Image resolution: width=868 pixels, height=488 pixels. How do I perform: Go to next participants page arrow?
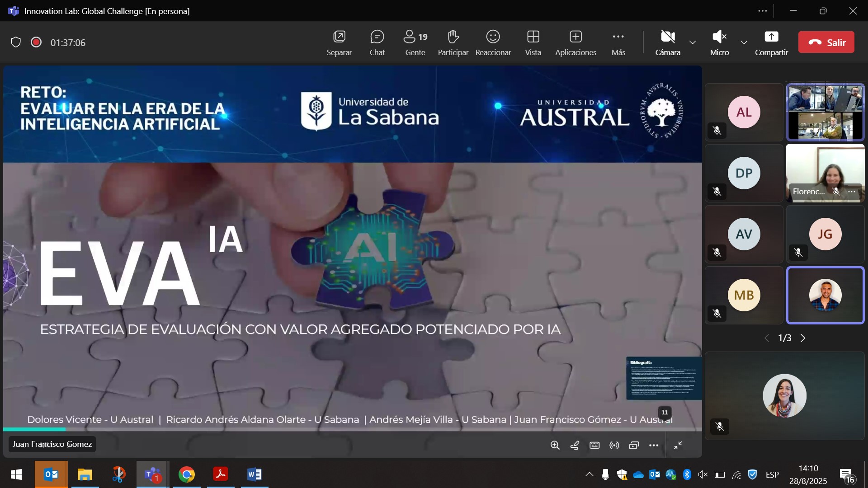pyautogui.click(x=803, y=338)
